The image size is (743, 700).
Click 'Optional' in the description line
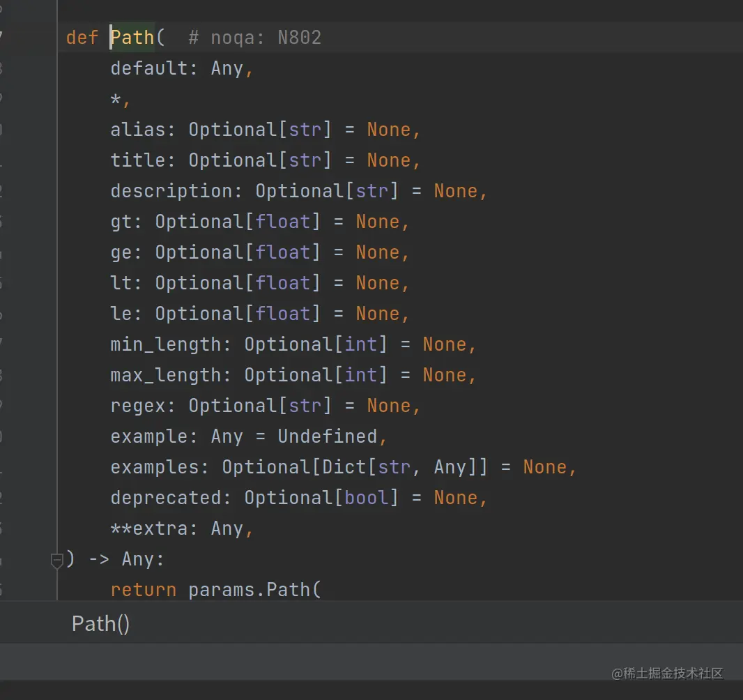pyautogui.click(x=300, y=191)
